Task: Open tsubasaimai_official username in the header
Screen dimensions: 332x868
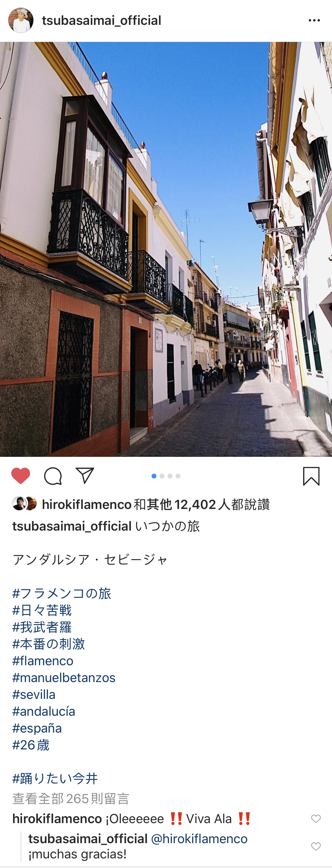Action: point(102,21)
